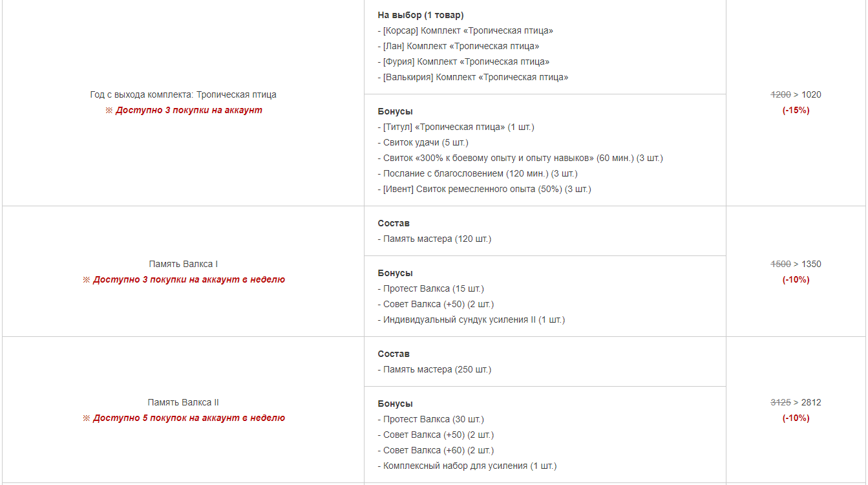Screen dimensions: 868x485
Task: Click [Фурия] Комплект «Тропическая птица» option
Action: click(463, 61)
